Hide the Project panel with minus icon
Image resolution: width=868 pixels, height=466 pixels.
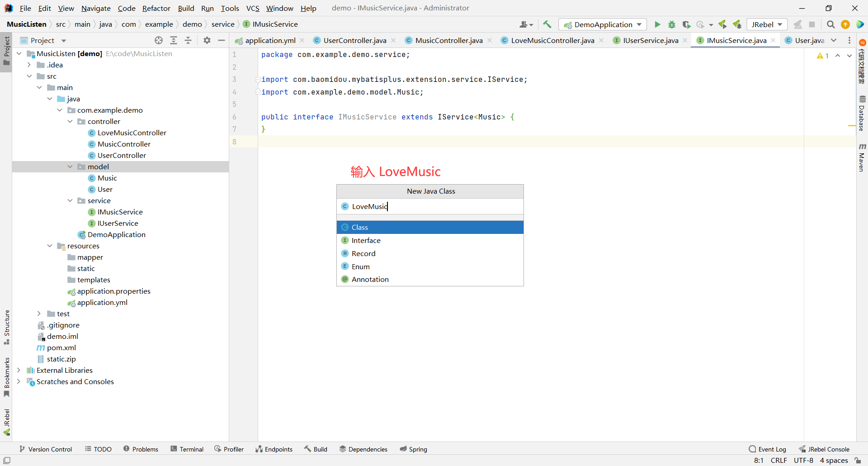click(x=222, y=40)
